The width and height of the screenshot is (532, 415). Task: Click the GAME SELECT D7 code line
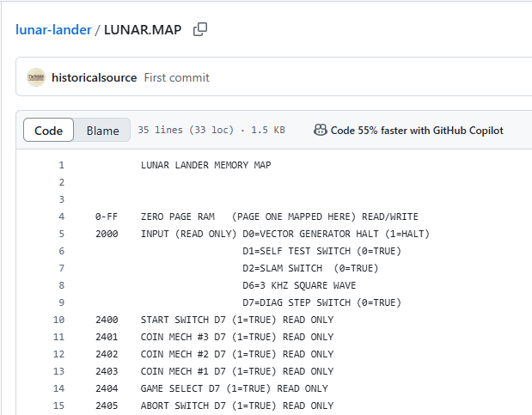[x=236, y=388]
